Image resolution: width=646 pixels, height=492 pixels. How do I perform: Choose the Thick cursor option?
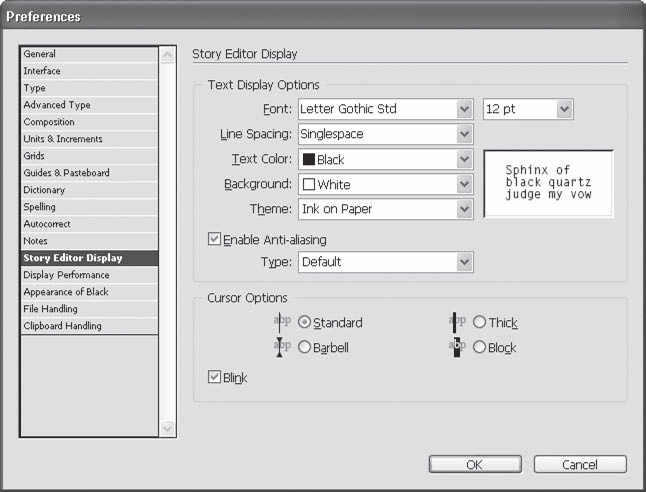(480, 323)
